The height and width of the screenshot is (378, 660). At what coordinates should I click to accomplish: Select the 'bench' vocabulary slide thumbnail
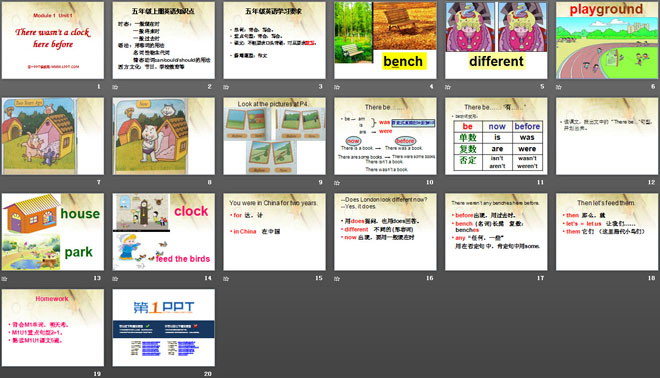point(385,40)
